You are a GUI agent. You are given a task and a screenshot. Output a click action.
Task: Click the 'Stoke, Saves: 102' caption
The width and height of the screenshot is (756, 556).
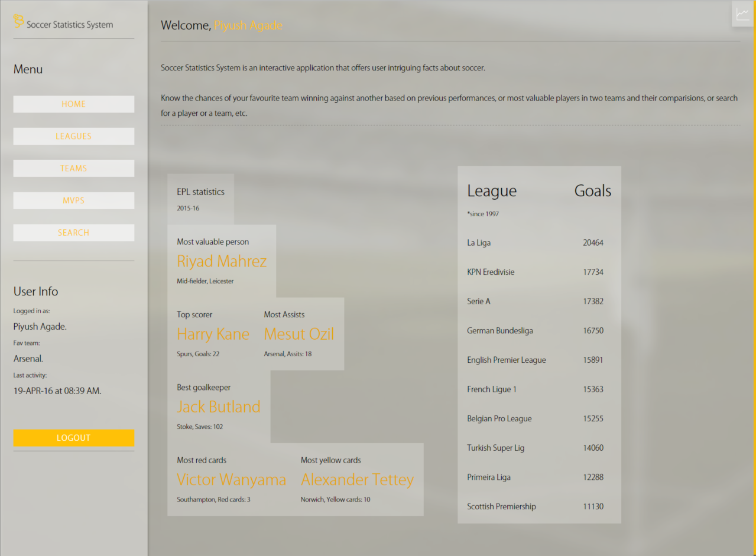pos(200,427)
